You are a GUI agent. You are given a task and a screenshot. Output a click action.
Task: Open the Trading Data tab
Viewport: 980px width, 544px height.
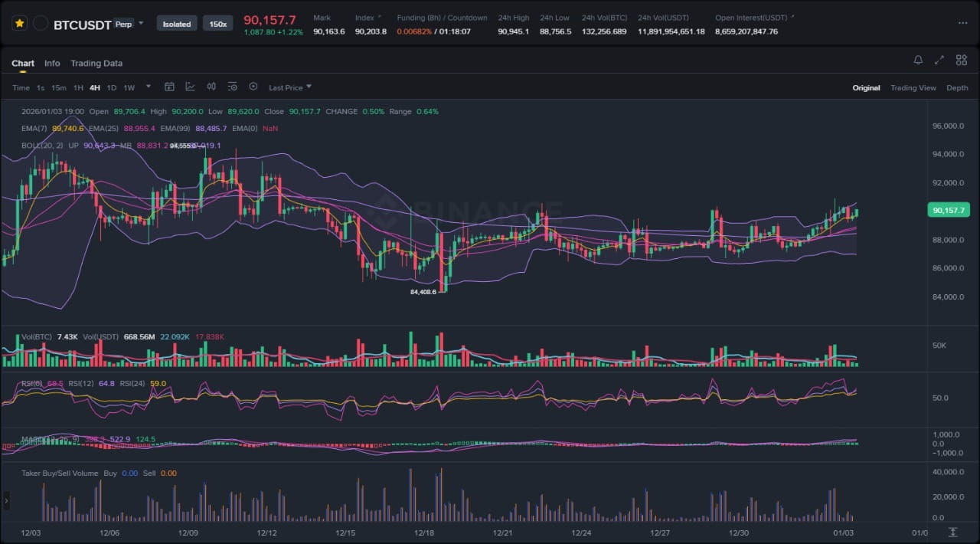[96, 63]
